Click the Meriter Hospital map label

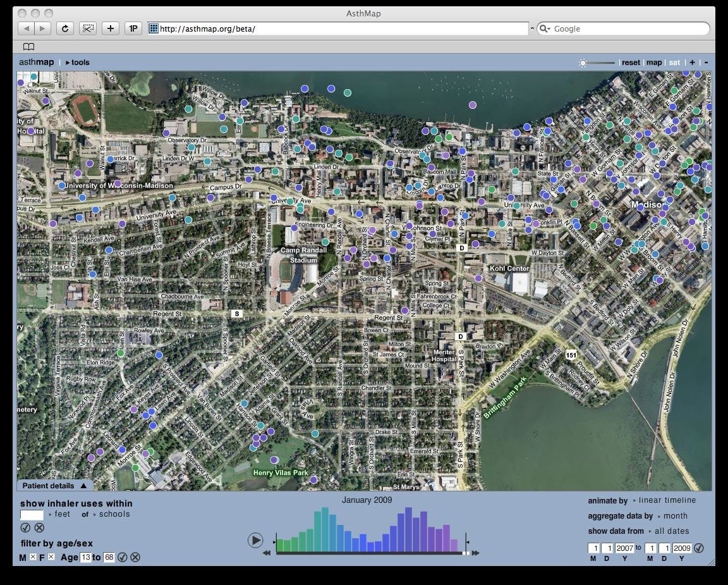444,355
